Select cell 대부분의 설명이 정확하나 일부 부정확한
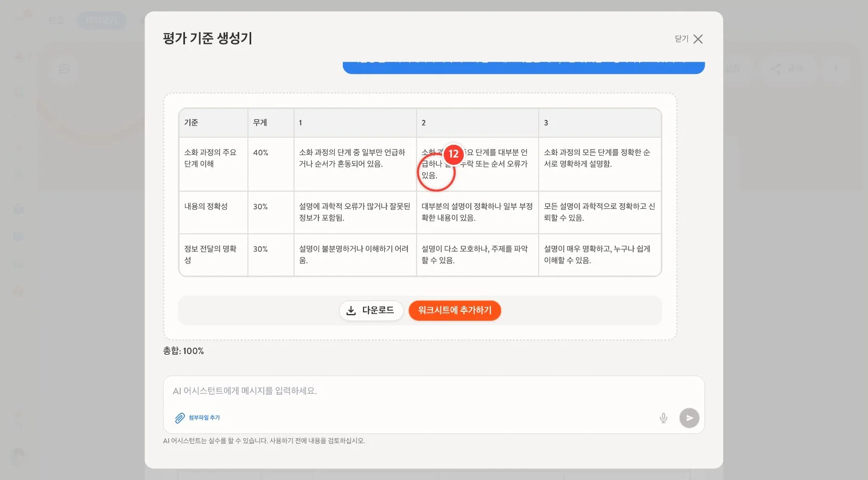 pyautogui.click(x=477, y=212)
